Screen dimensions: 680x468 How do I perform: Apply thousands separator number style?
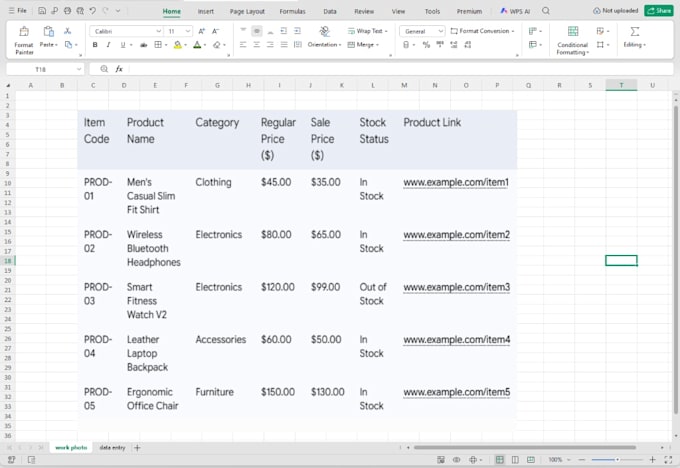pos(440,45)
